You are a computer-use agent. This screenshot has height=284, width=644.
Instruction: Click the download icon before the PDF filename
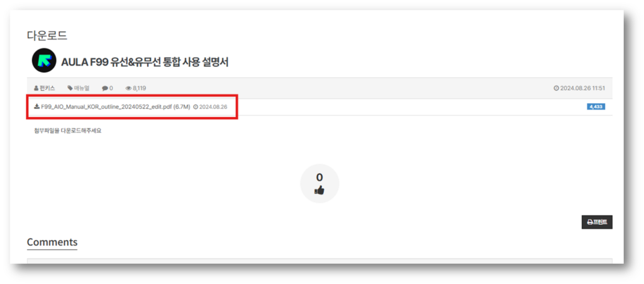(36, 106)
